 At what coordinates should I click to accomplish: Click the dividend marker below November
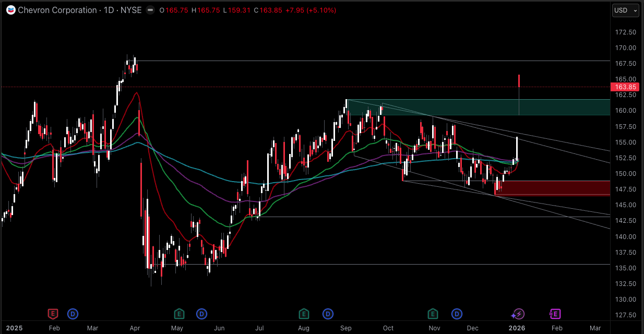(x=457, y=314)
